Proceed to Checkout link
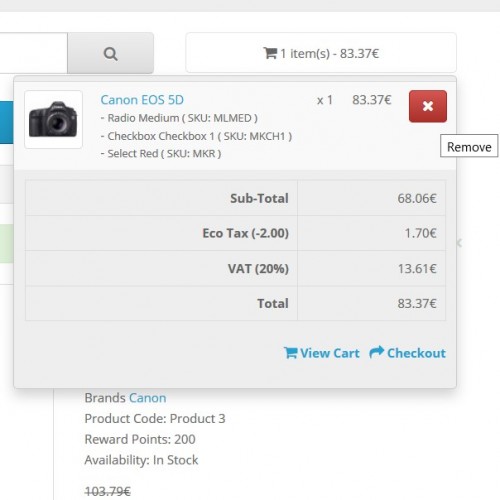The height and width of the screenshot is (500, 500). coord(407,353)
